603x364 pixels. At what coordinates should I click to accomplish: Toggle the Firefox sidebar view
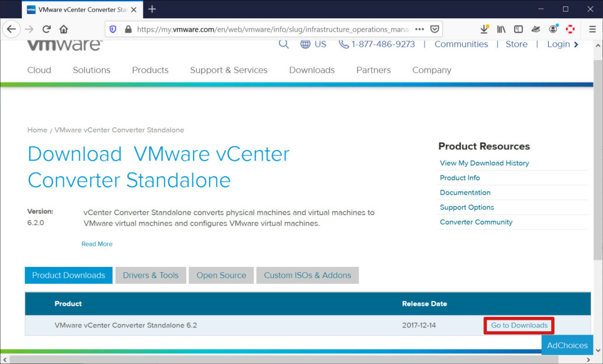518,29
